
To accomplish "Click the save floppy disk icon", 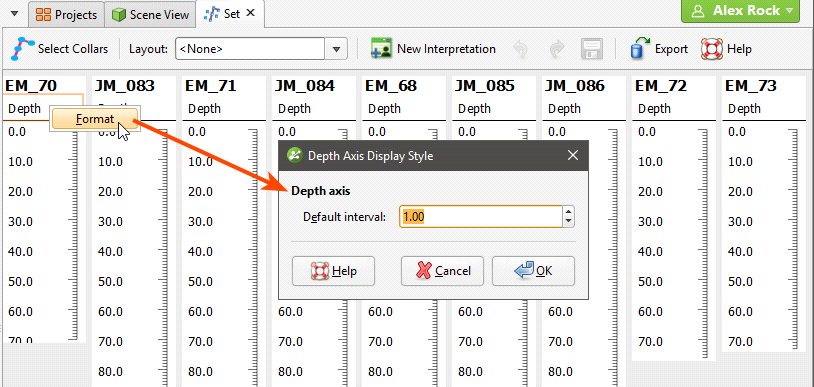I will pyautogui.click(x=591, y=49).
